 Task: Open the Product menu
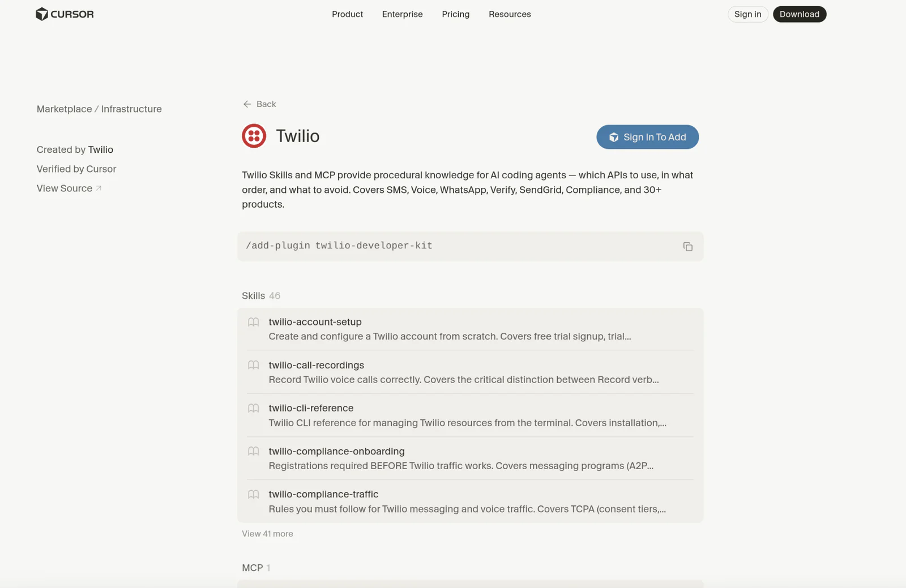coord(347,14)
